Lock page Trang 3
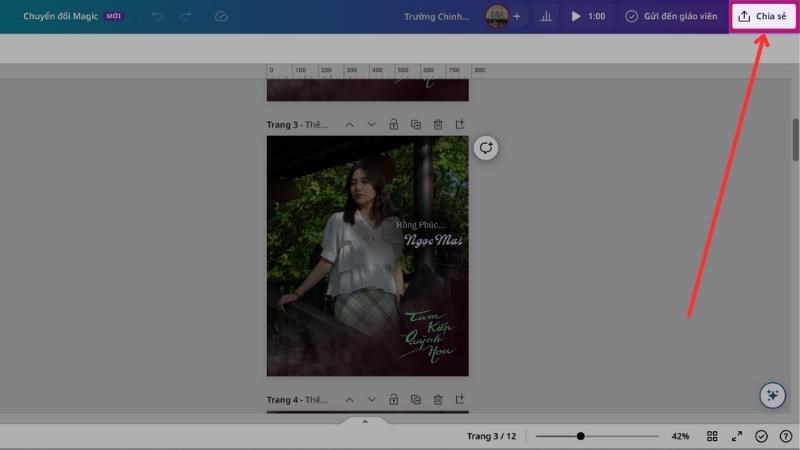Viewport: 800px width, 450px height. 393,124
